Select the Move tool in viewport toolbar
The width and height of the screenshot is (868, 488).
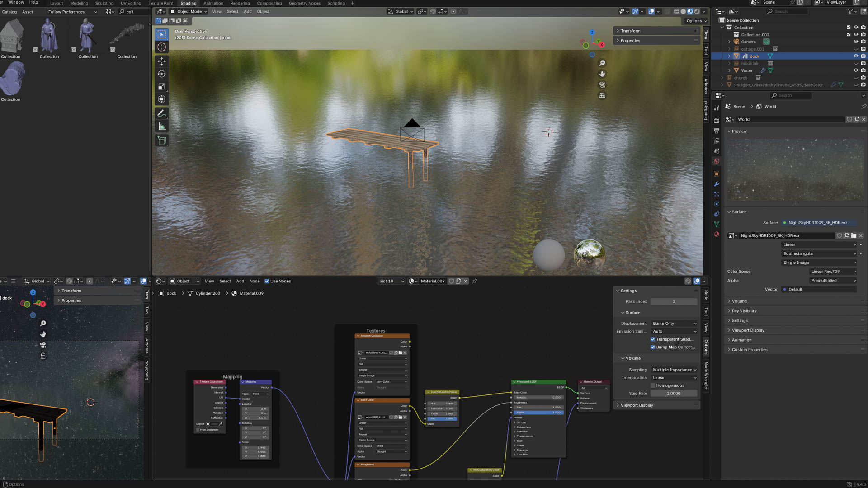[x=162, y=61]
